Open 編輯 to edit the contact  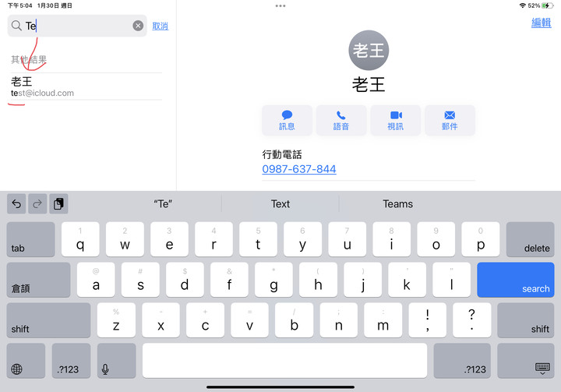tap(541, 23)
